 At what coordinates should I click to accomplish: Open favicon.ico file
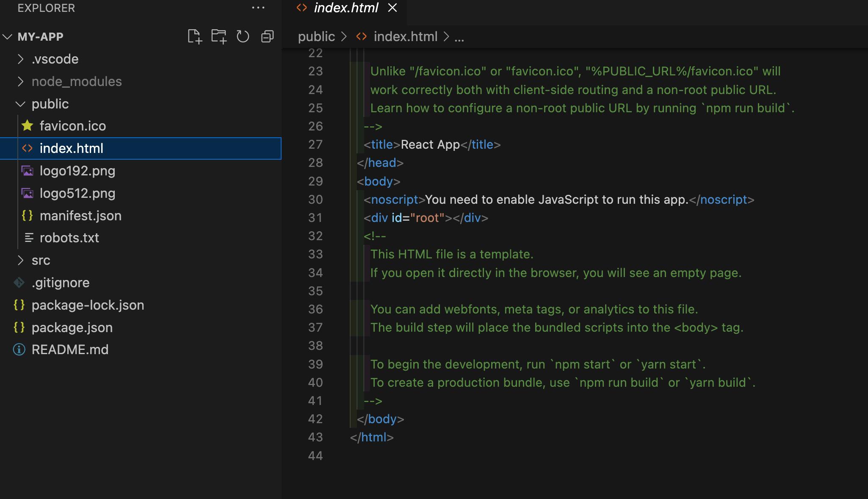(x=73, y=126)
